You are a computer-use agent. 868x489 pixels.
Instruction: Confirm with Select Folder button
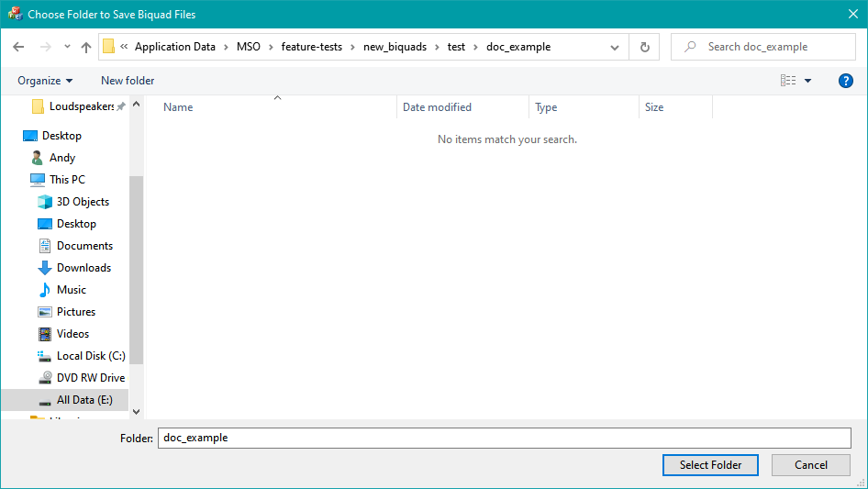pyautogui.click(x=710, y=465)
